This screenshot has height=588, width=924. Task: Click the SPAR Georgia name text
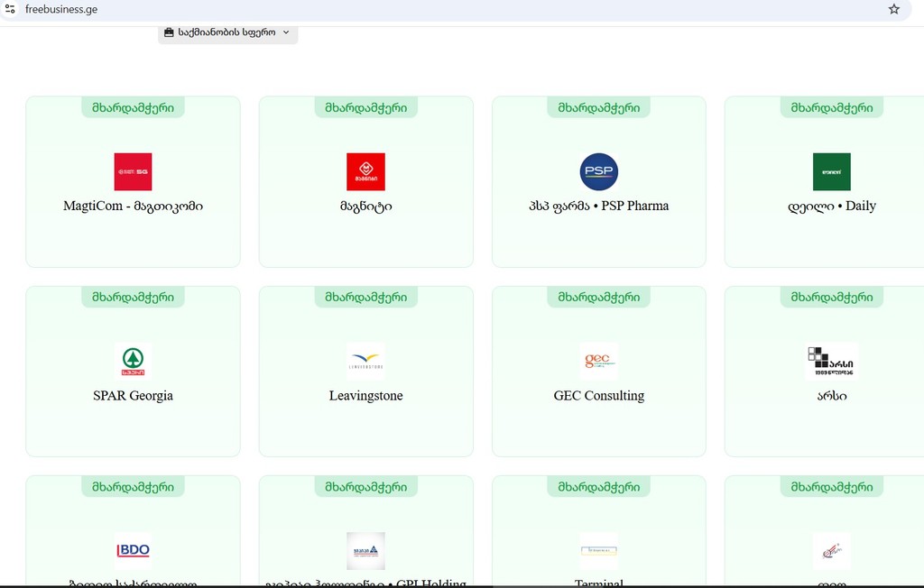(134, 395)
